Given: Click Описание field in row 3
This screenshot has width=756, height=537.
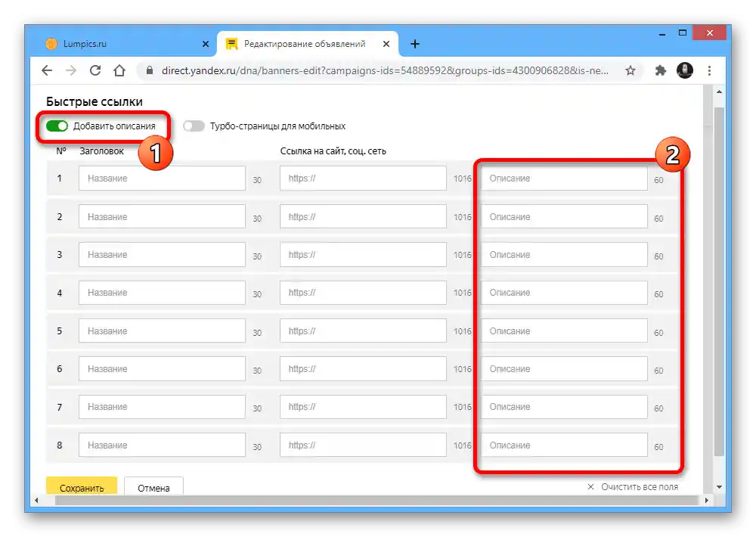Looking at the screenshot, I should [x=564, y=254].
